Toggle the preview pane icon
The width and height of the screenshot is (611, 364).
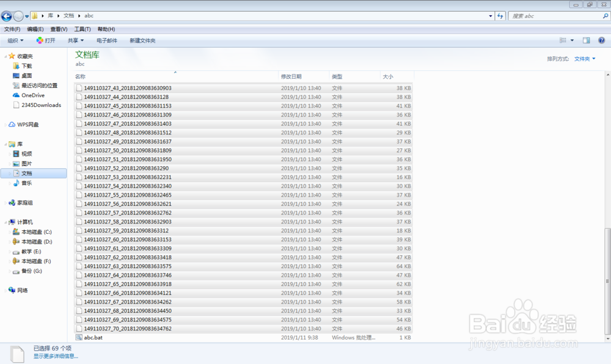pos(586,40)
